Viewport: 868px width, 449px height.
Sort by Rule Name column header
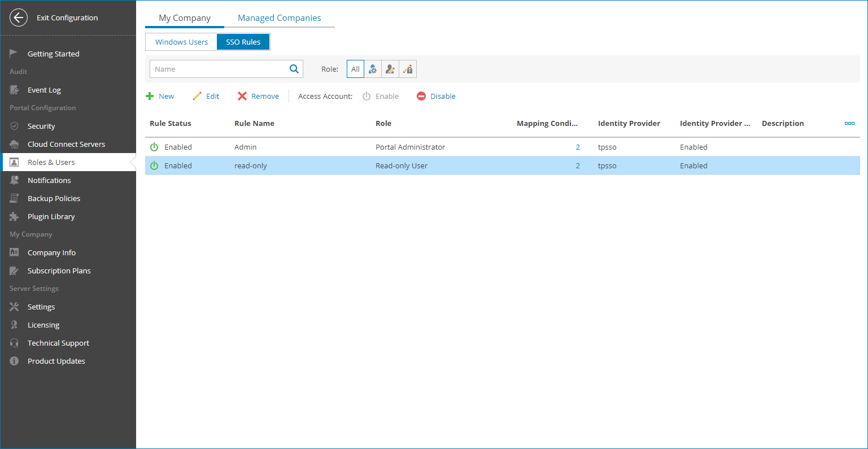coord(254,123)
